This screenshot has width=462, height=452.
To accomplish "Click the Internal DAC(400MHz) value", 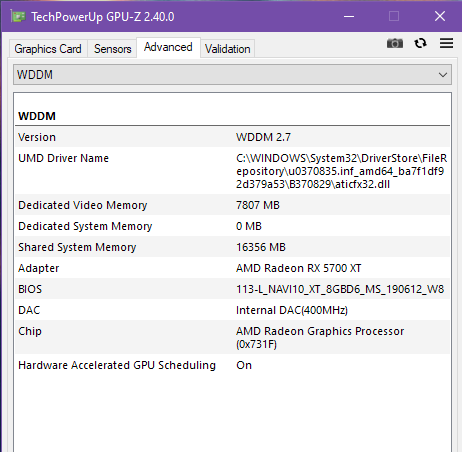I will click(x=292, y=310).
